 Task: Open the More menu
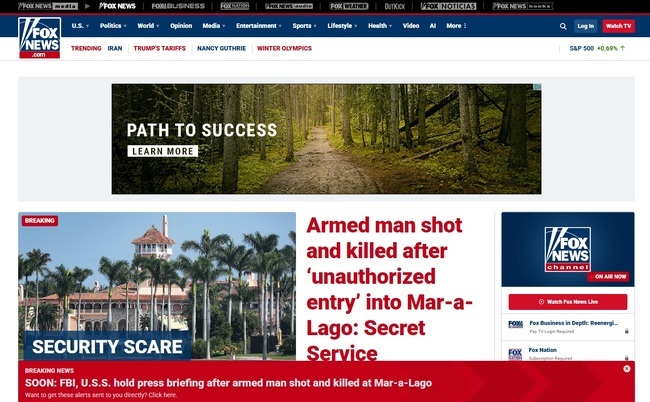point(456,26)
